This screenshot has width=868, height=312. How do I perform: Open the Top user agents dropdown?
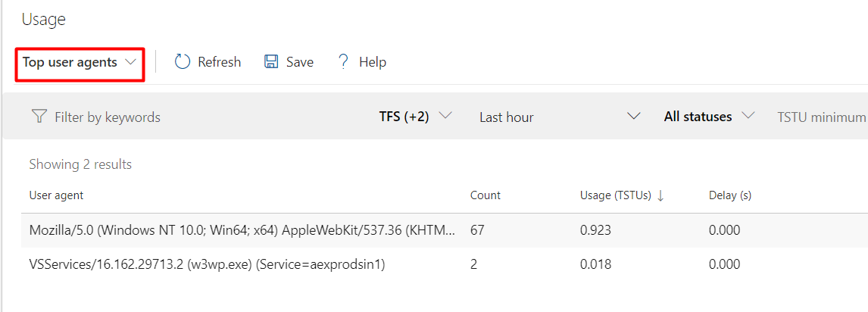(80, 63)
